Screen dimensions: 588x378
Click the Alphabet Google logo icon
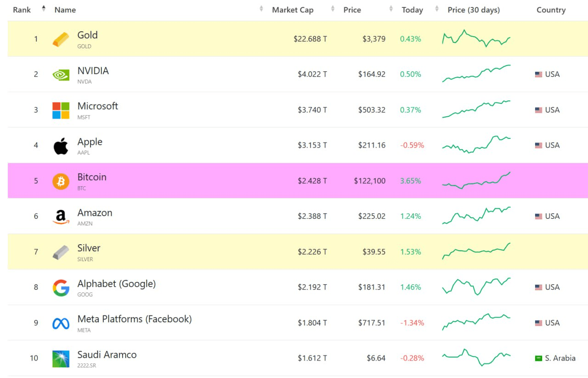pyautogui.click(x=61, y=287)
